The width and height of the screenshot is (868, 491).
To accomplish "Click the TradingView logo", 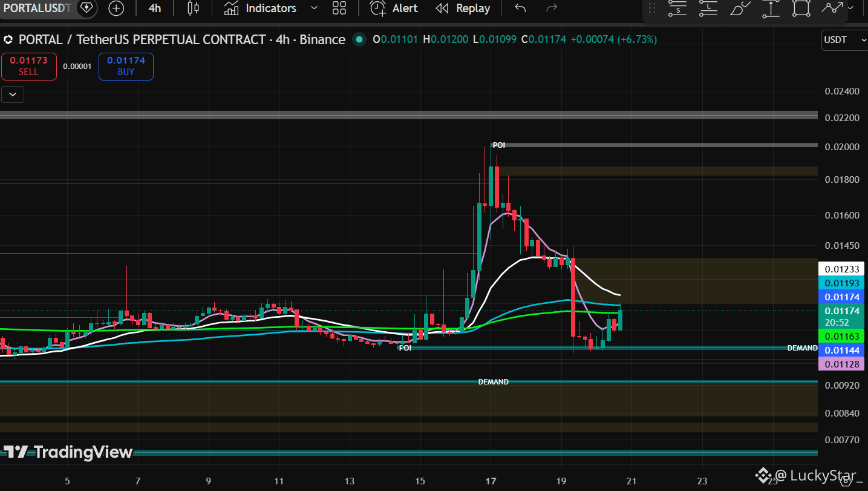I will click(x=67, y=452).
